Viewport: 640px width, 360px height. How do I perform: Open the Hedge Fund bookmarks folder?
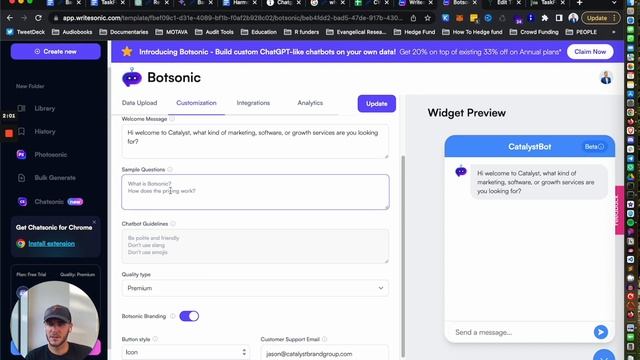(x=415, y=32)
